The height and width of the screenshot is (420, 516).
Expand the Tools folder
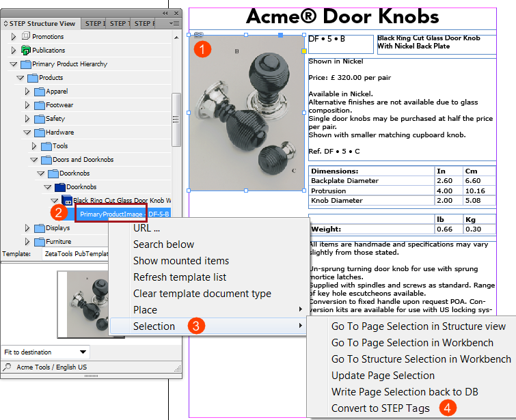click(x=34, y=146)
